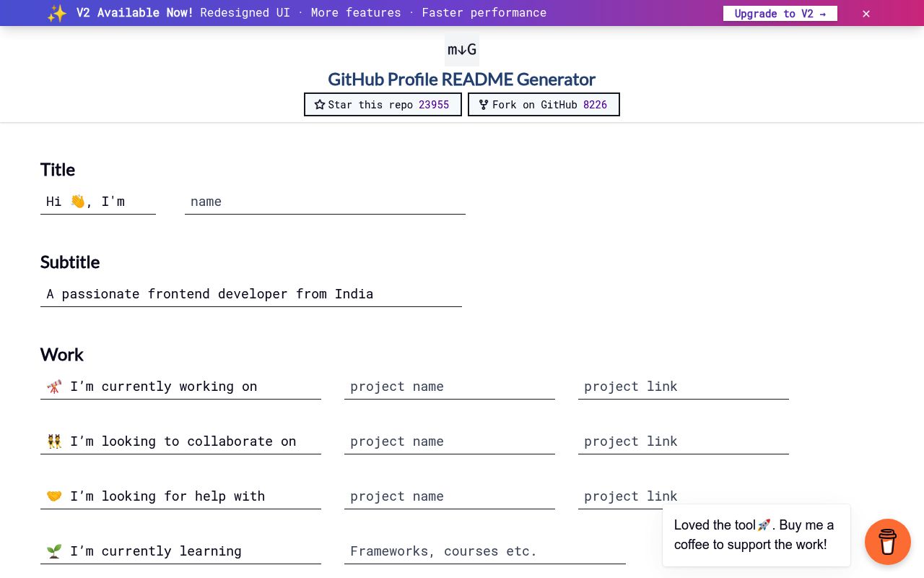Click the m↓G site logo
Screen dimensions: 924x578
click(462, 49)
